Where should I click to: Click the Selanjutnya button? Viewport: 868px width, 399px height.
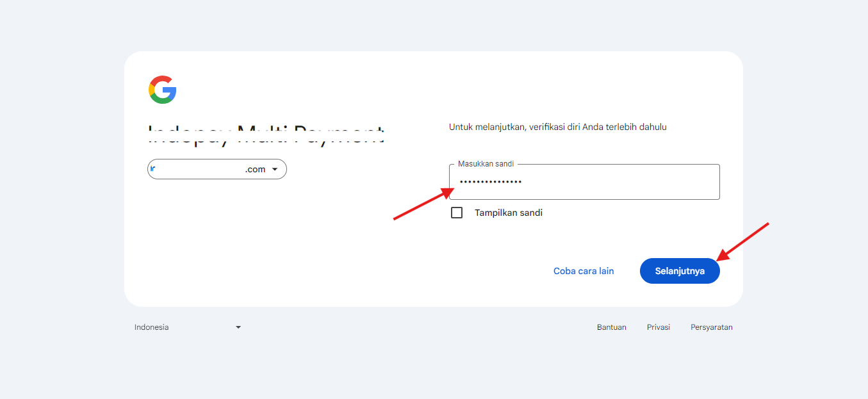tap(679, 270)
